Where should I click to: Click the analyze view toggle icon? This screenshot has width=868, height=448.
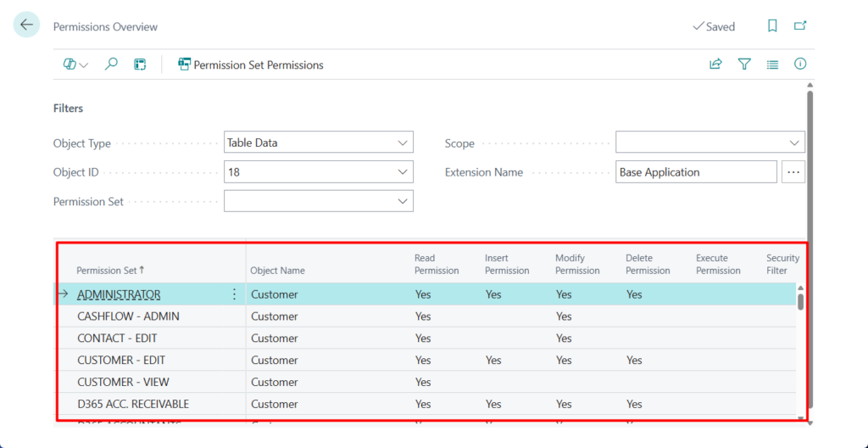tap(75, 64)
